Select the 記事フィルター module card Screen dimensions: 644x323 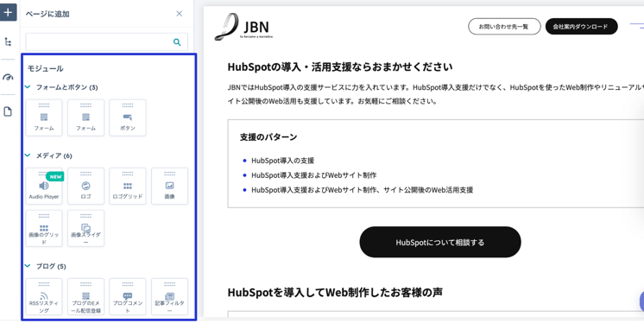coord(169,297)
